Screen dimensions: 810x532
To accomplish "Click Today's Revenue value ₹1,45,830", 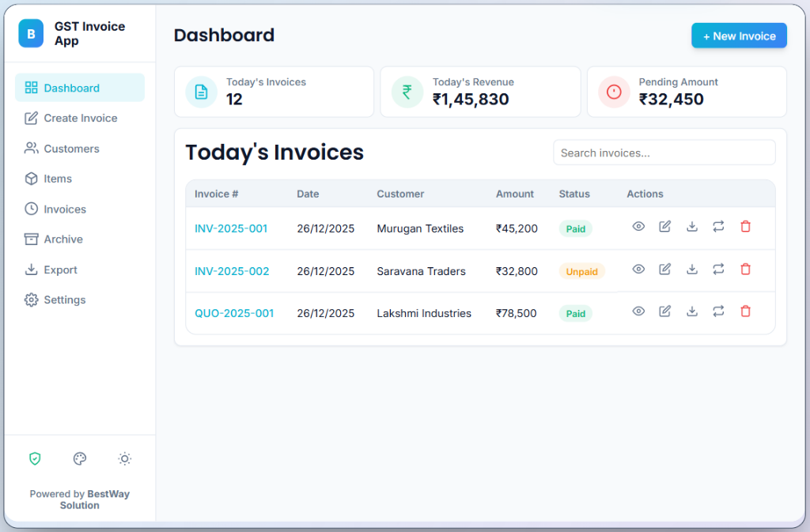I will tap(471, 99).
